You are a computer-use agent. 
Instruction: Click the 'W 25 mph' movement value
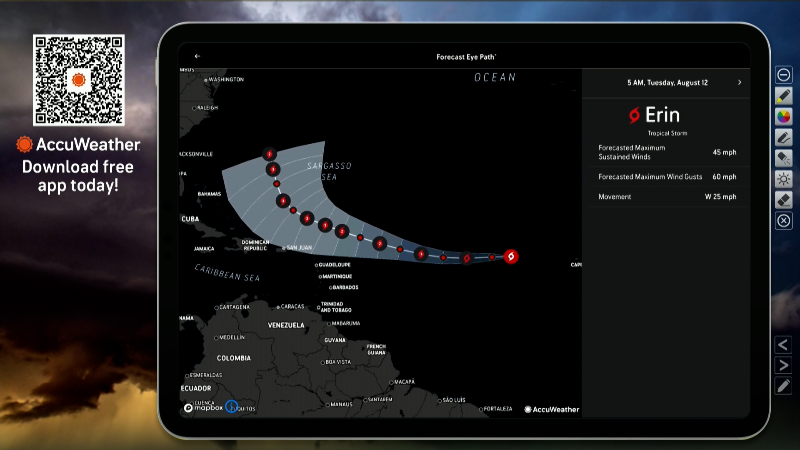720,196
